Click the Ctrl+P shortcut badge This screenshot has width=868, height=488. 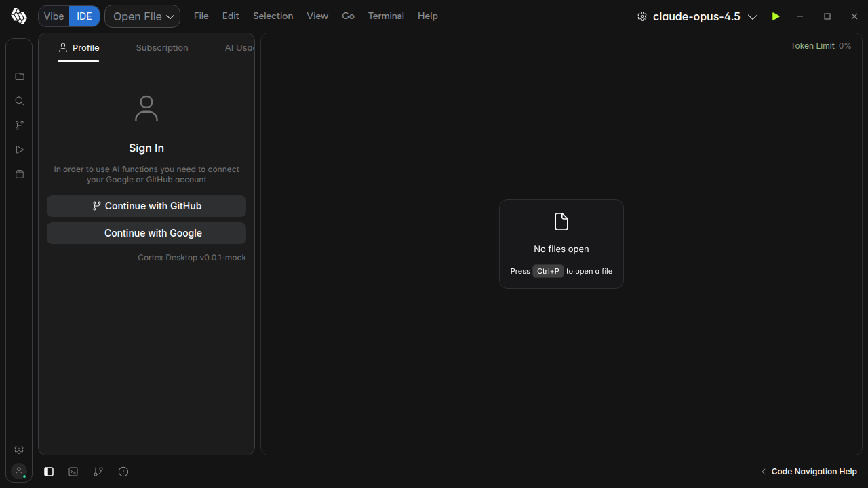point(548,271)
